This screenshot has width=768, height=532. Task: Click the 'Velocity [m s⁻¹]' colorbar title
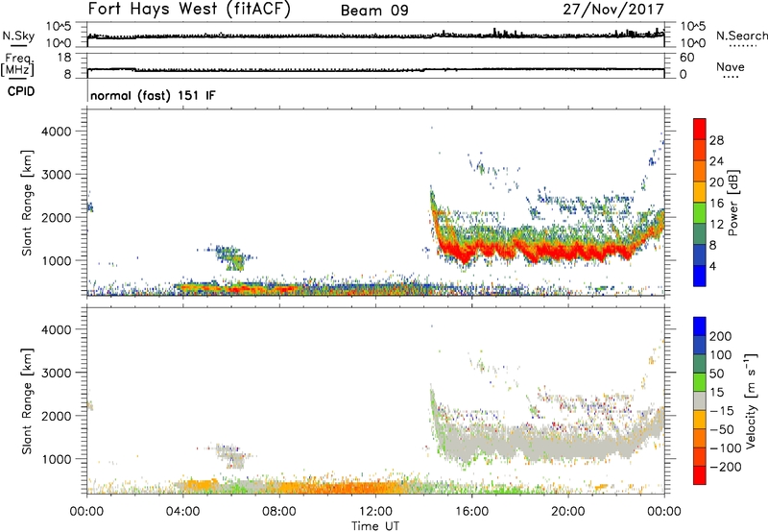pos(751,400)
